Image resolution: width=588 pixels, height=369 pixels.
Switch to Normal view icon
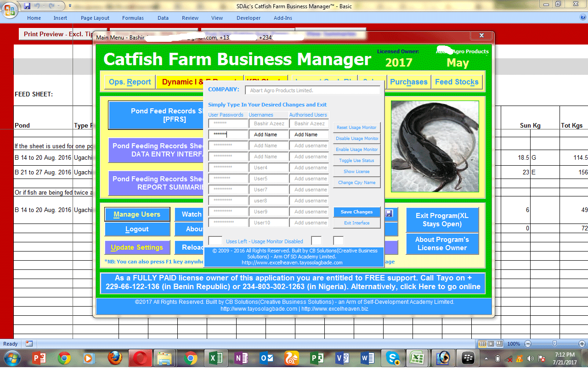pos(482,344)
